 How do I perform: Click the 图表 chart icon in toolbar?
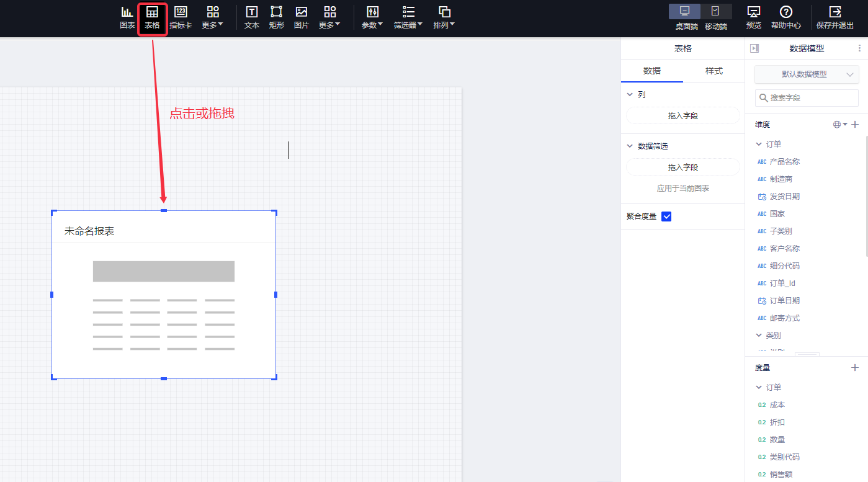tap(127, 17)
